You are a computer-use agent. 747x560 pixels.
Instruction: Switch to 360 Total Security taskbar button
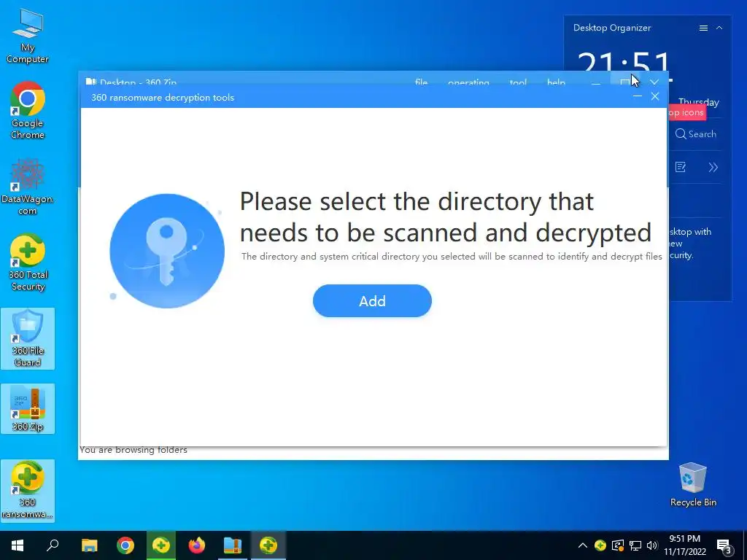161,545
